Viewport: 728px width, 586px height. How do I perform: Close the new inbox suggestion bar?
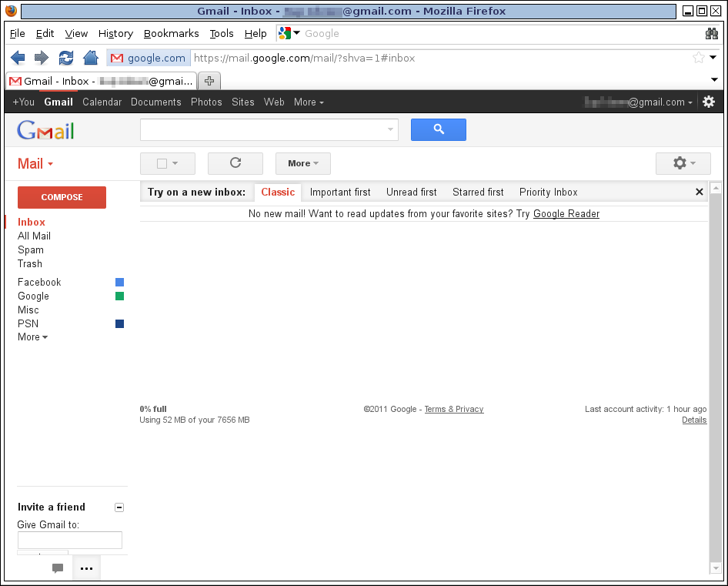(x=700, y=192)
